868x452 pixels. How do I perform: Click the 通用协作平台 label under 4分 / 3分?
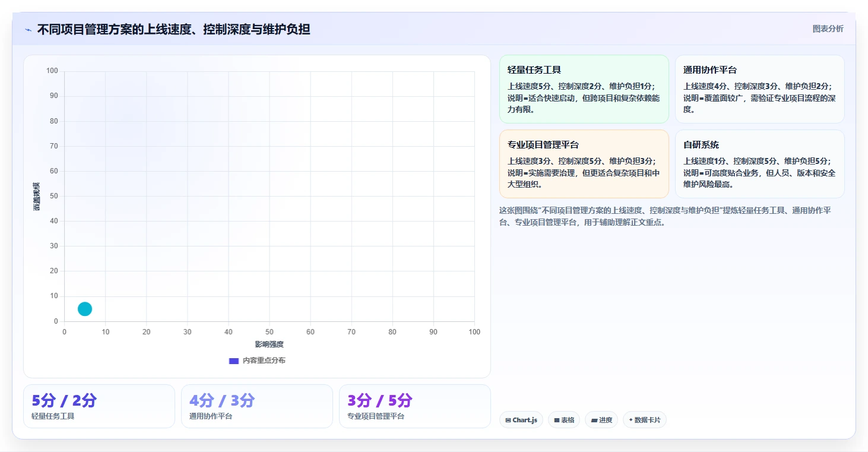[x=211, y=416]
